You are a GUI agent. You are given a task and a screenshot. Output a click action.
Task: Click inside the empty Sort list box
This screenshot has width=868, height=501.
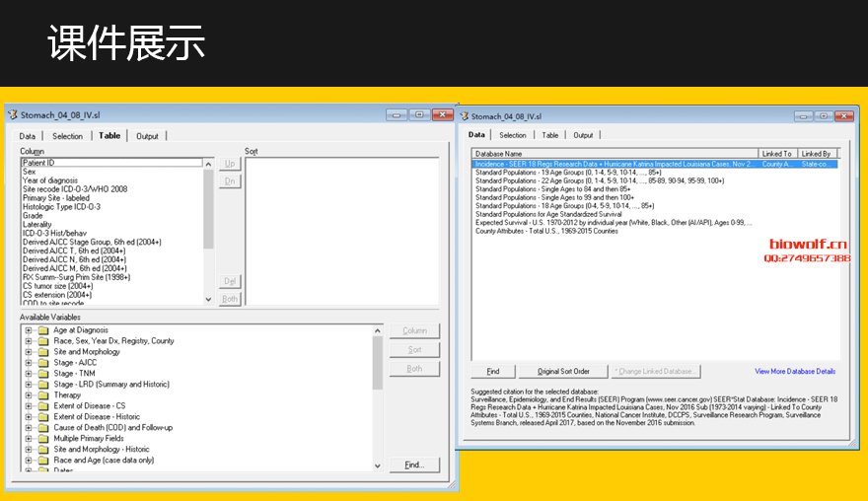click(x=342, y=232)
